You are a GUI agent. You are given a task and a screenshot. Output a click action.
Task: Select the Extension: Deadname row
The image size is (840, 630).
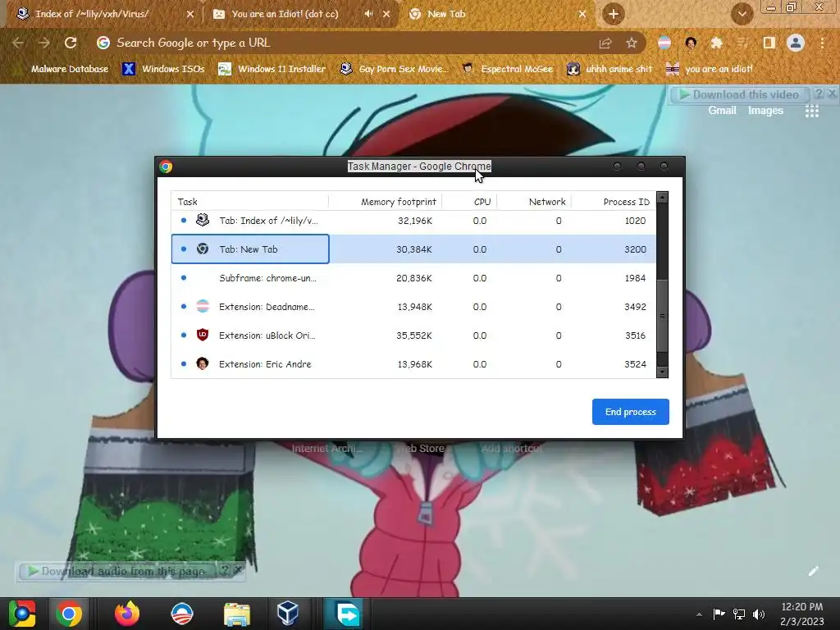pyautogui.click(x=413, y=307)
